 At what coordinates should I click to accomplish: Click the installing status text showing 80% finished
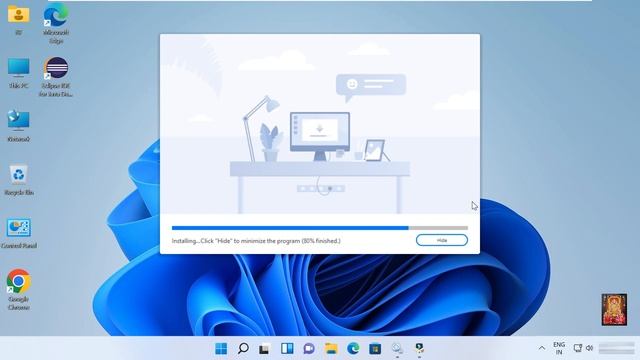point(256,241)
